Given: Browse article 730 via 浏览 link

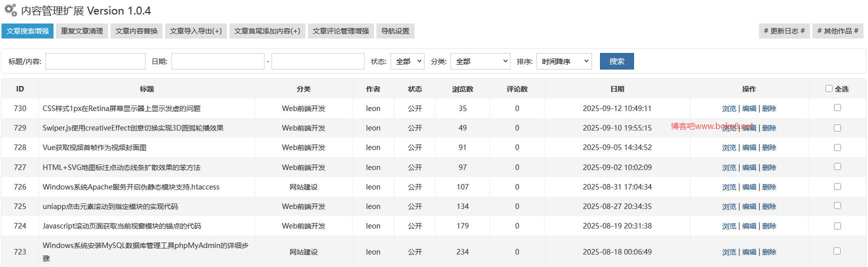Looking at the screenshot, I should click(x=729, y=108).
